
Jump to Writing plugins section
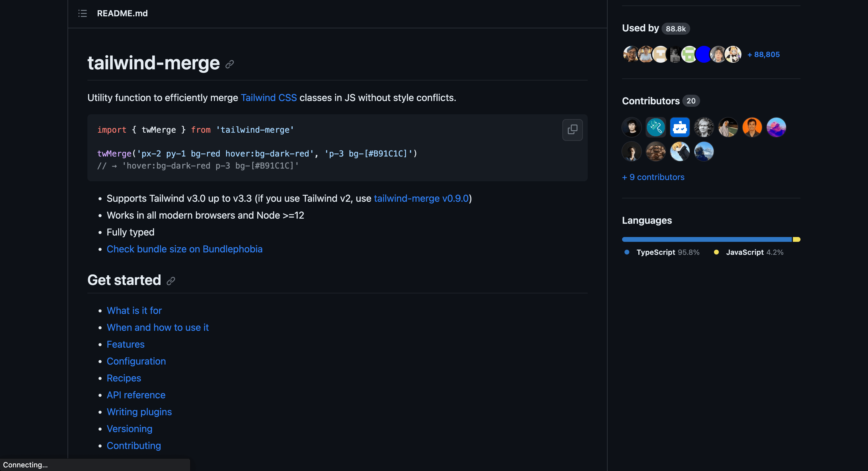point(139,412)
